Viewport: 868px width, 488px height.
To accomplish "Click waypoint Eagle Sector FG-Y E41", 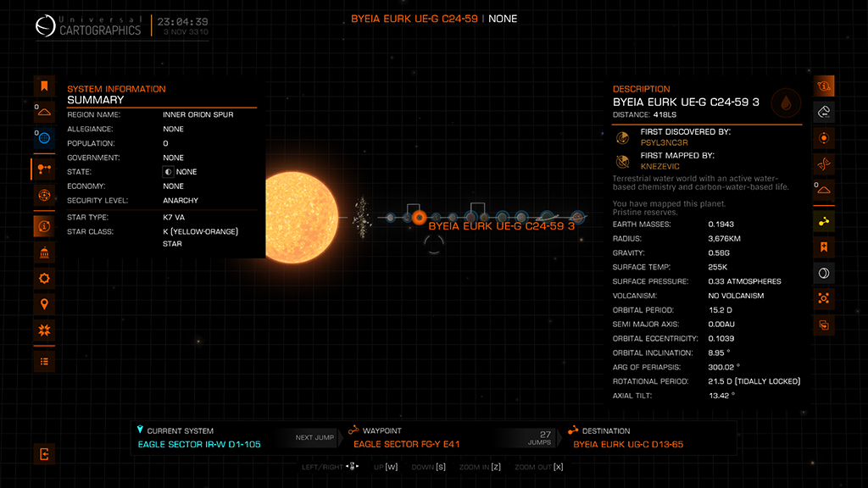I will (x=407, y=444).
